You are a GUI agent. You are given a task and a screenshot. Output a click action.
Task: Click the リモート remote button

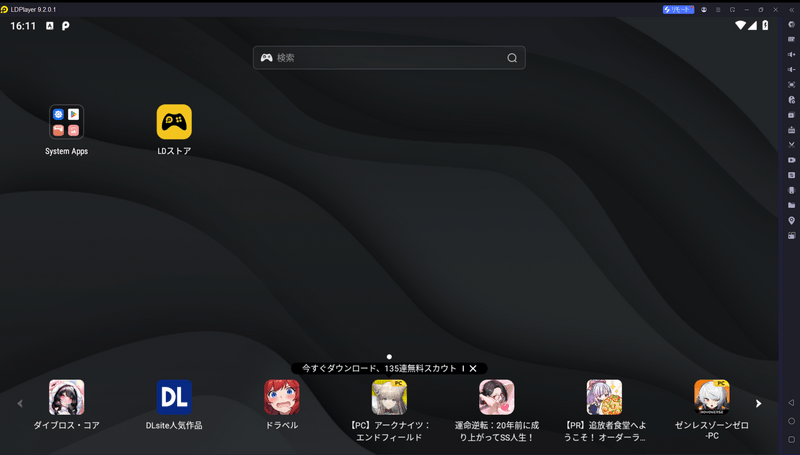[x=678, y=9]
